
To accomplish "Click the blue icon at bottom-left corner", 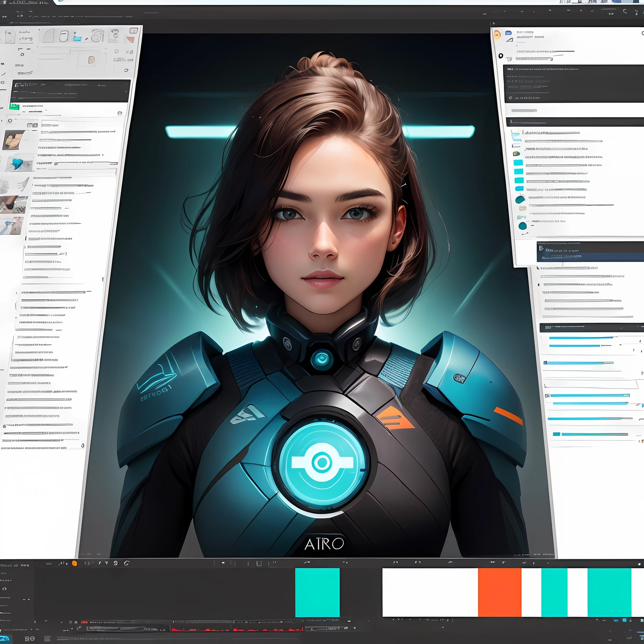I will point(5,639).
